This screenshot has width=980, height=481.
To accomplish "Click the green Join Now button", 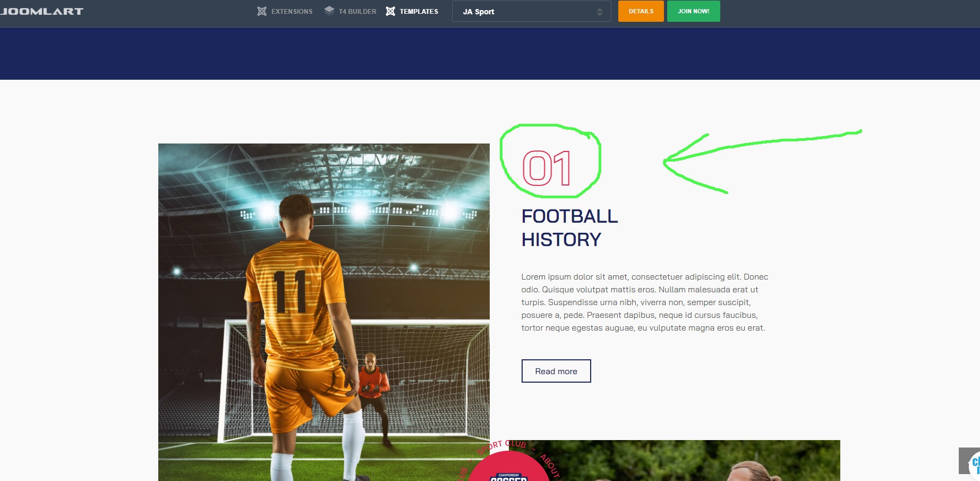I will point(694,11).
